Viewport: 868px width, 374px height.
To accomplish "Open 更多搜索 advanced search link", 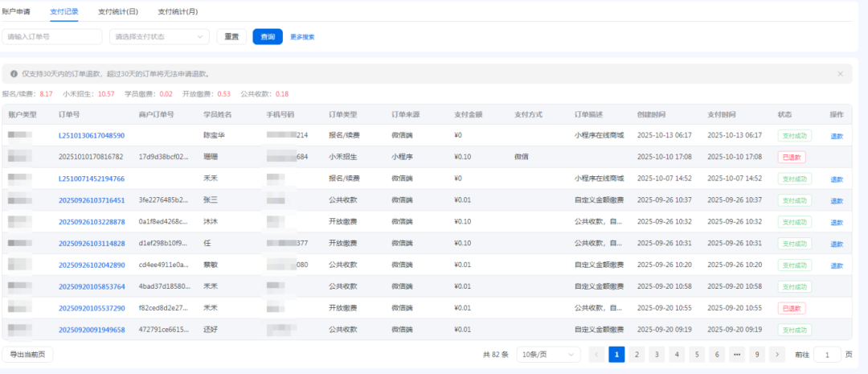I will point(302,37).
